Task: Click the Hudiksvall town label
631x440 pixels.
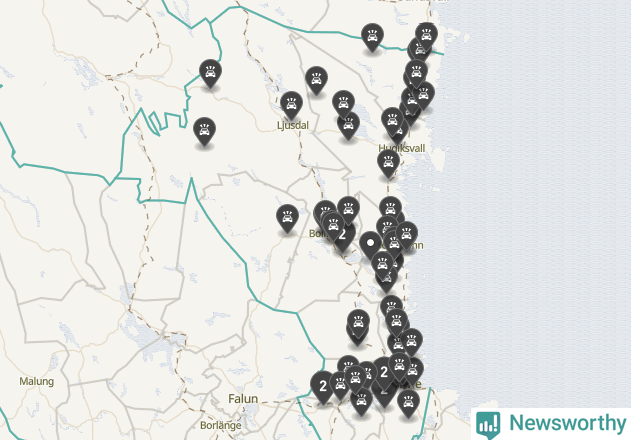Action: 402,149
